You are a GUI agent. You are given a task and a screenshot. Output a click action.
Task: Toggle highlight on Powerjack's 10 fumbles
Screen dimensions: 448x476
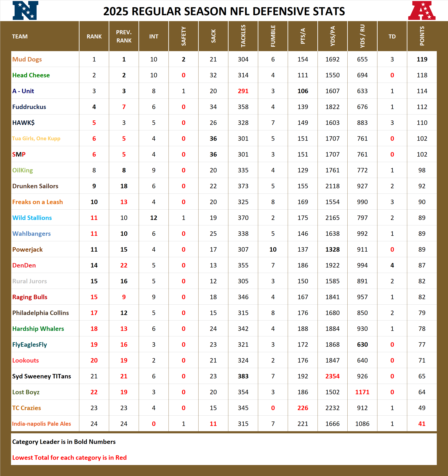[273, 250]
